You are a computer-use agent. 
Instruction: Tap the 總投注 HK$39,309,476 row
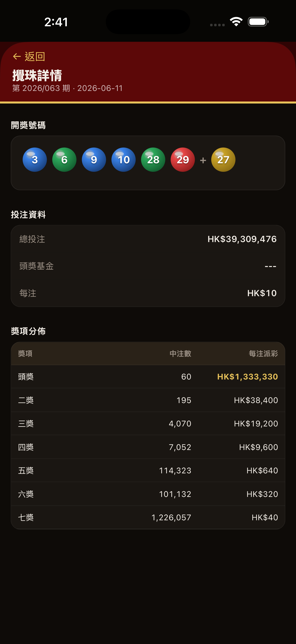[x=148, y=239]
